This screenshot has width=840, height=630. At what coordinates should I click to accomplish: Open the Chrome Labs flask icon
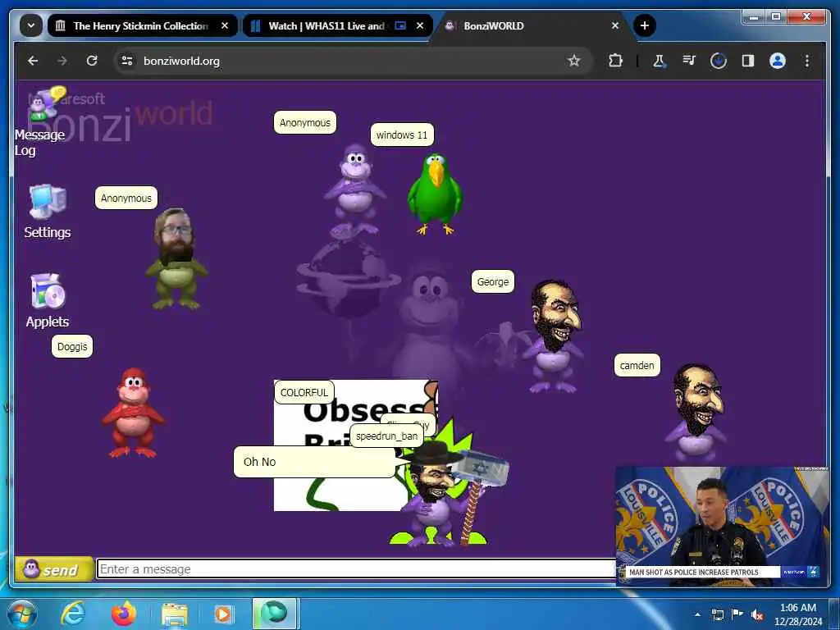(659, 61)
